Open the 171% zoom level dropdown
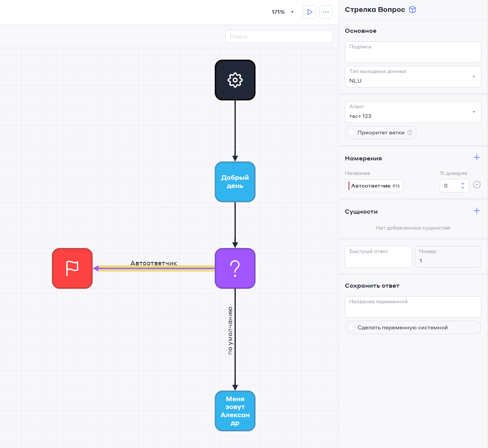488x448 pixels. pos(283,12)
